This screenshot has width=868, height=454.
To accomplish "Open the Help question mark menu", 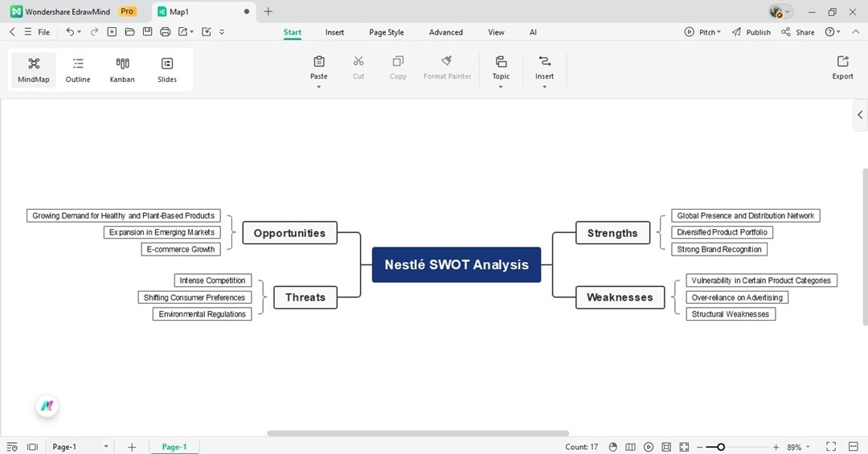I will point(833,32).
